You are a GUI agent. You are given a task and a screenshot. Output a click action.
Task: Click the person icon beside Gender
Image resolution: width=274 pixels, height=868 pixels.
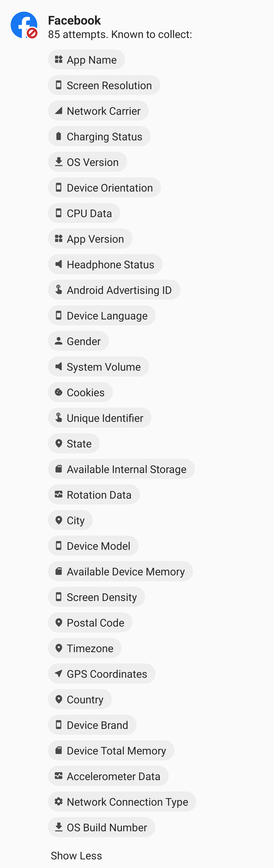(x=59, y=341)
